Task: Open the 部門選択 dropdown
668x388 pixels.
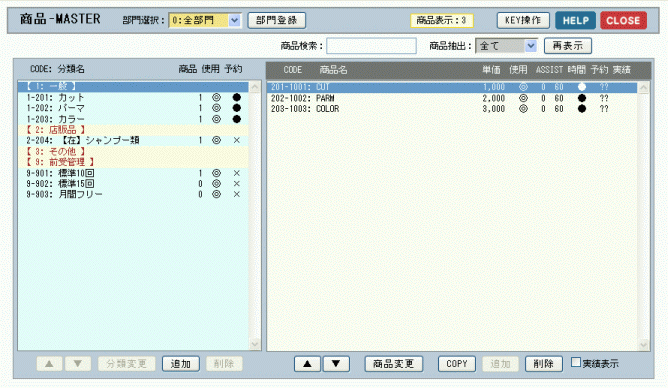Action: pos(205,20)
